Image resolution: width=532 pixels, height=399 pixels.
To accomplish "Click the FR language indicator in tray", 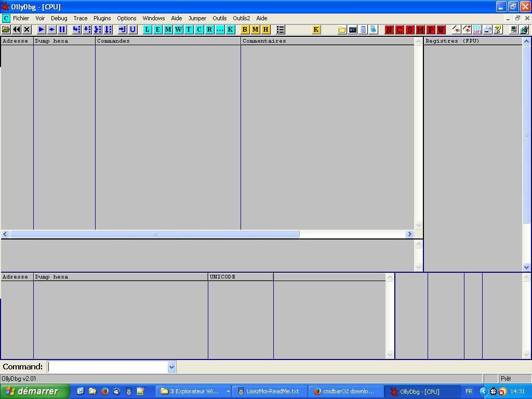I will (469, 392).
